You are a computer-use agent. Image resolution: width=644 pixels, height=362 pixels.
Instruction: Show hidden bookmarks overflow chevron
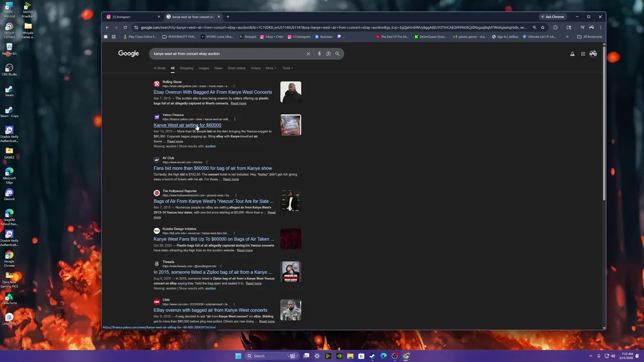[567, 37]
